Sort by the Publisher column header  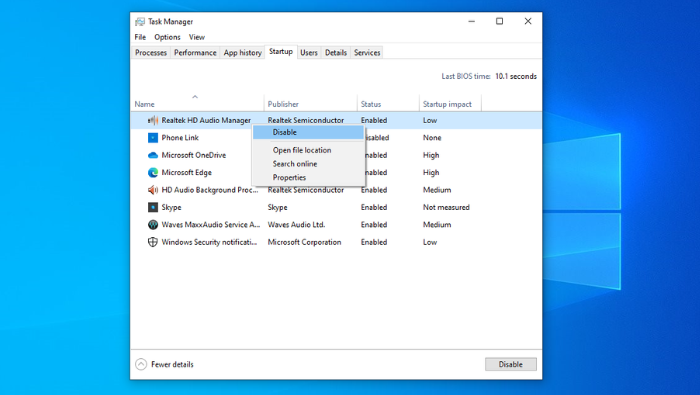pyautogui.click(x=283, y=104)
